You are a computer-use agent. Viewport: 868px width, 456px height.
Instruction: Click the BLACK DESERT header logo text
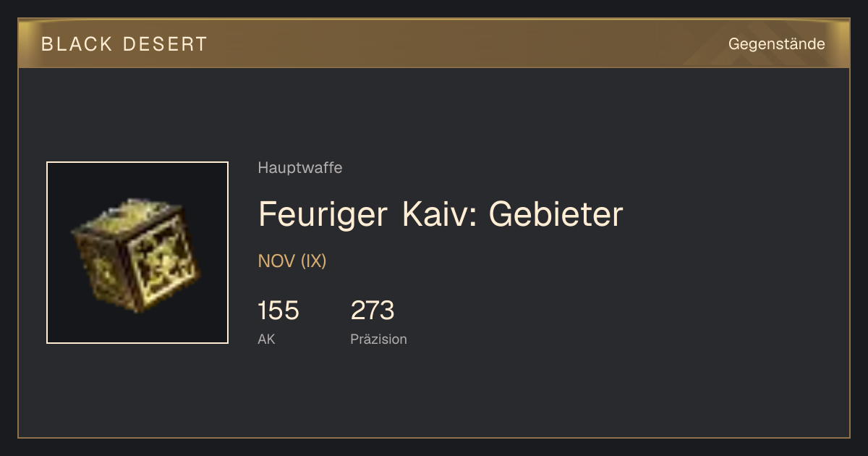pos(124,44)
